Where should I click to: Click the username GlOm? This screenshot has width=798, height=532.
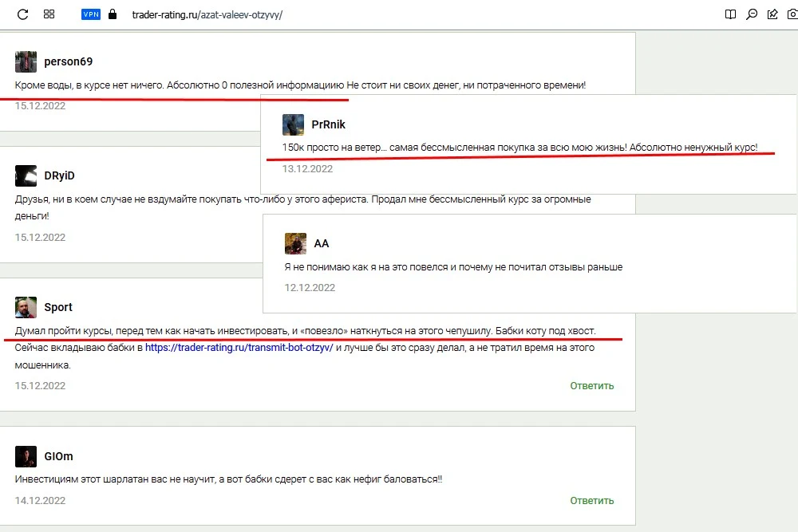[58, 456]
